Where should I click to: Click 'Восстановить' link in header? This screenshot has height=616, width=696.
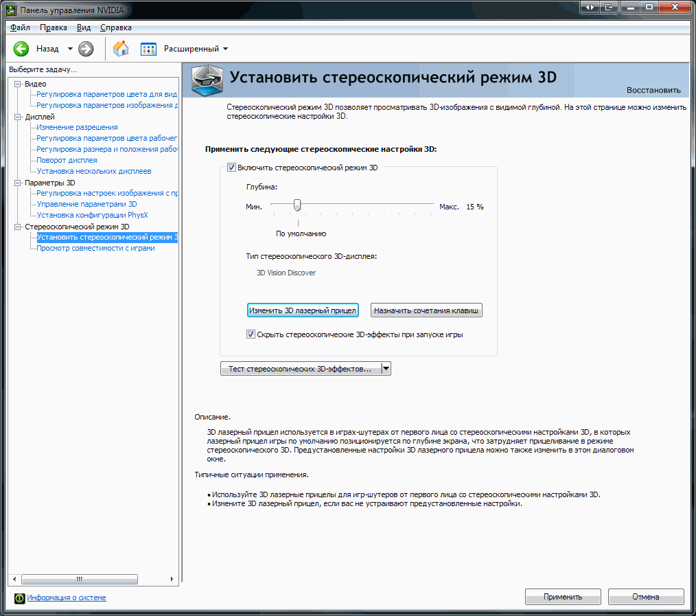pyautogui.click(x=653, y=90)
